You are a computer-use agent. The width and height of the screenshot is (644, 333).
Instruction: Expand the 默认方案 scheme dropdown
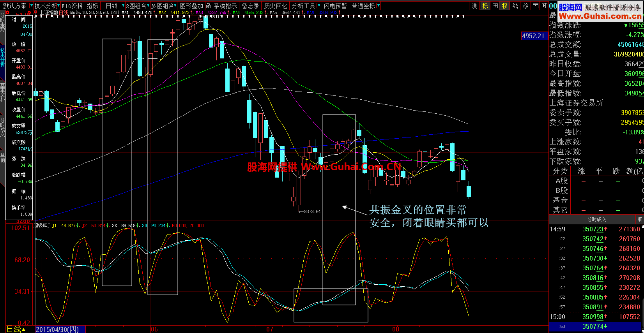point(31,6)
